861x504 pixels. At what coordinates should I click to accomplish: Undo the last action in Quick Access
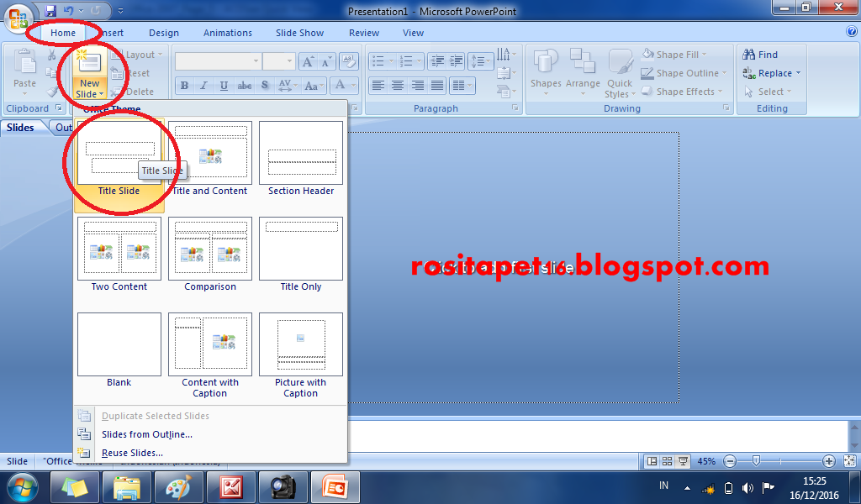(68, 10)
